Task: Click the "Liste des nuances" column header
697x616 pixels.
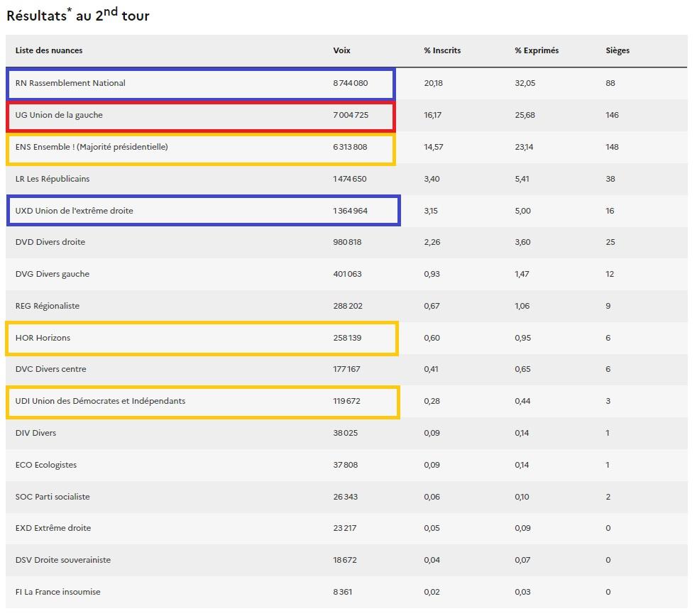Action: coord(49,50)
